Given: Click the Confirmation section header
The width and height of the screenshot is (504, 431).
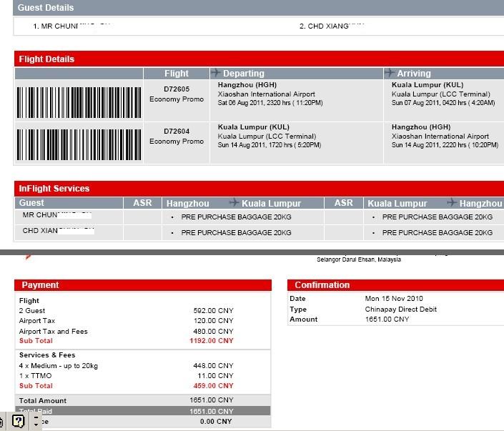Looking at the screenshot, I should (x=395, y=285).
